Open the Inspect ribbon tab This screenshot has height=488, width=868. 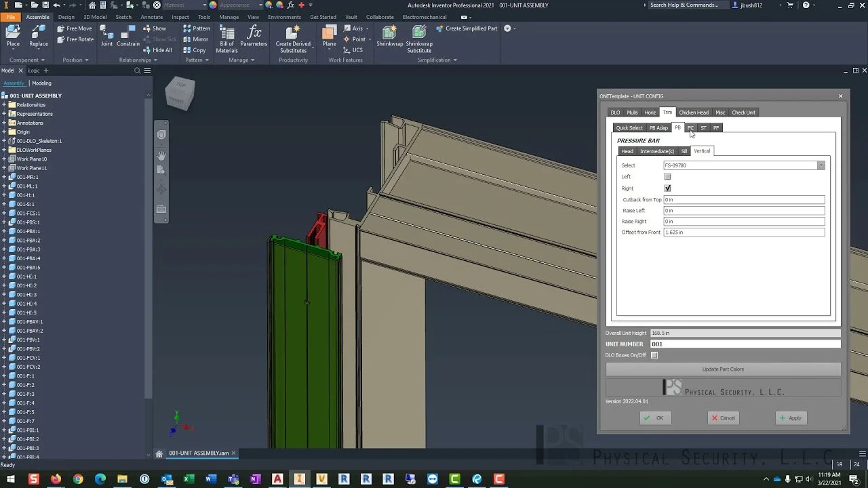(x=180, y=17)
